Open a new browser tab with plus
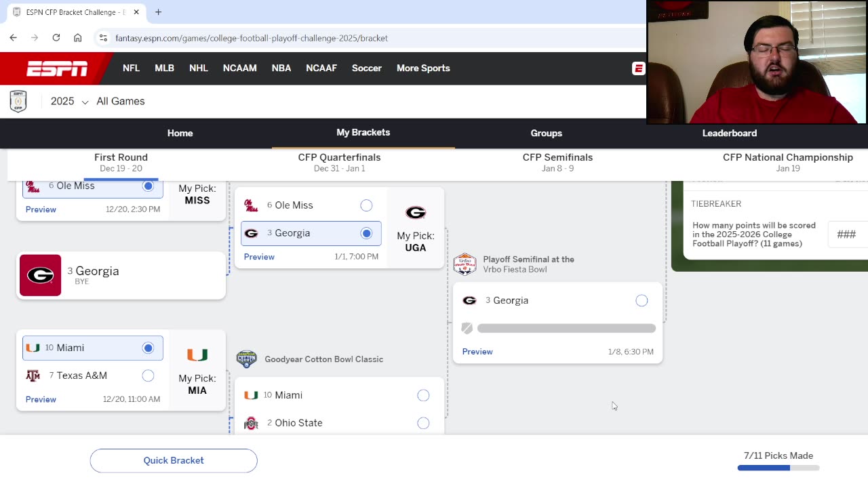Viewport: 868px width, 488px height. coord(158,12)
